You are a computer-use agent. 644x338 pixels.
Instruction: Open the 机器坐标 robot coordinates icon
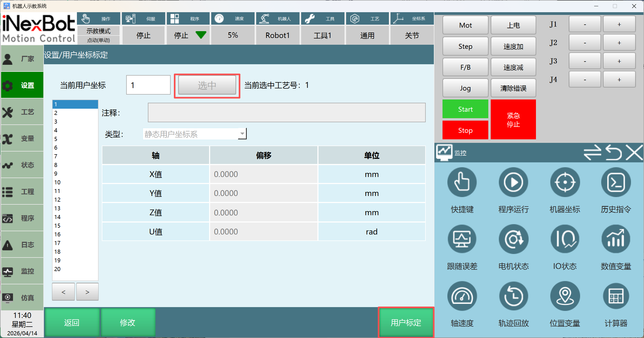pyautogui.click(x=565, y=182)
